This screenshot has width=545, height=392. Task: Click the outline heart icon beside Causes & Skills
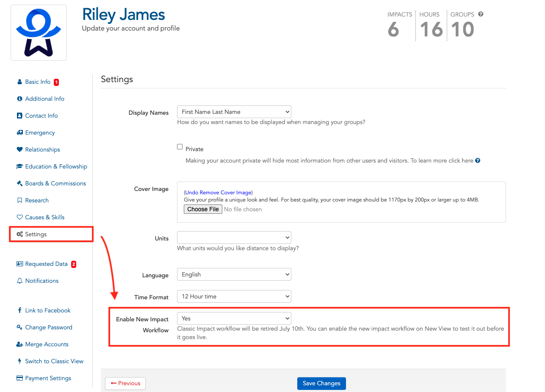19,217
